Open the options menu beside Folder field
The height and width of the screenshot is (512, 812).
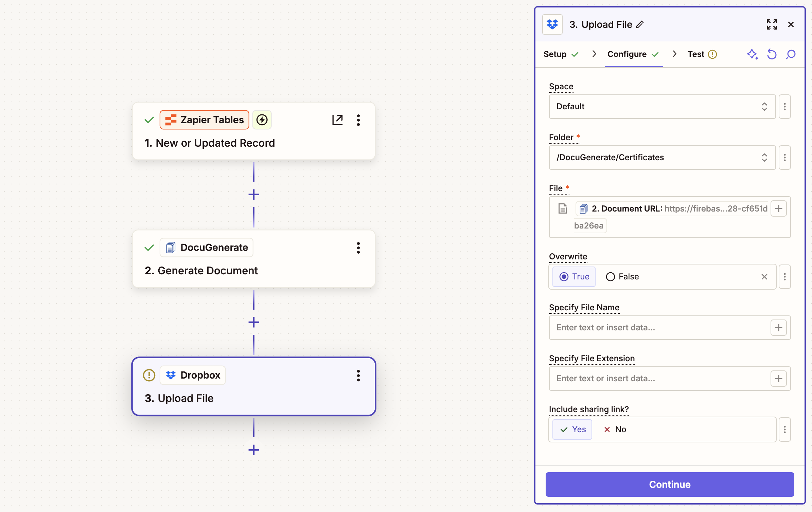click(x=785, y=158)
